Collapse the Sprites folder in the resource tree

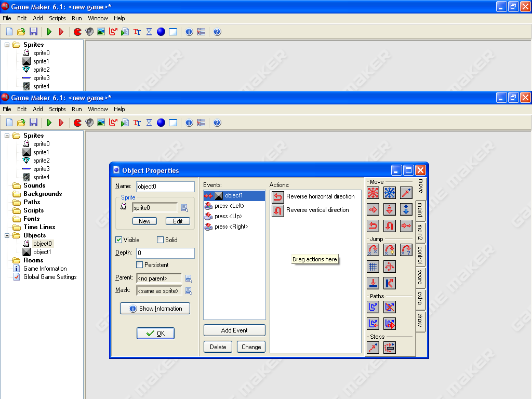7,136
